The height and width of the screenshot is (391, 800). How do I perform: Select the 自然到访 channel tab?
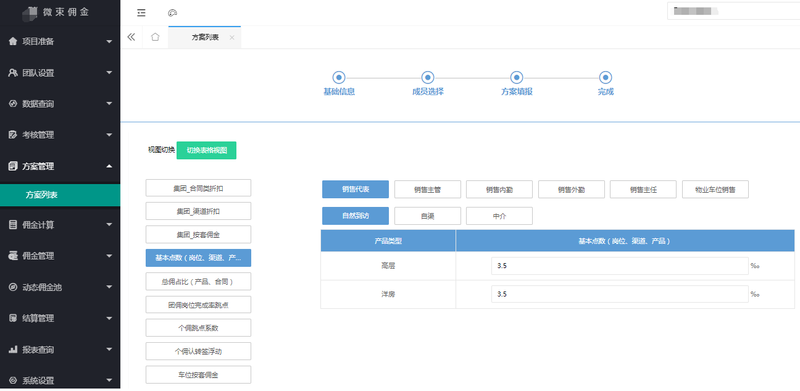(x=356, y=216)
